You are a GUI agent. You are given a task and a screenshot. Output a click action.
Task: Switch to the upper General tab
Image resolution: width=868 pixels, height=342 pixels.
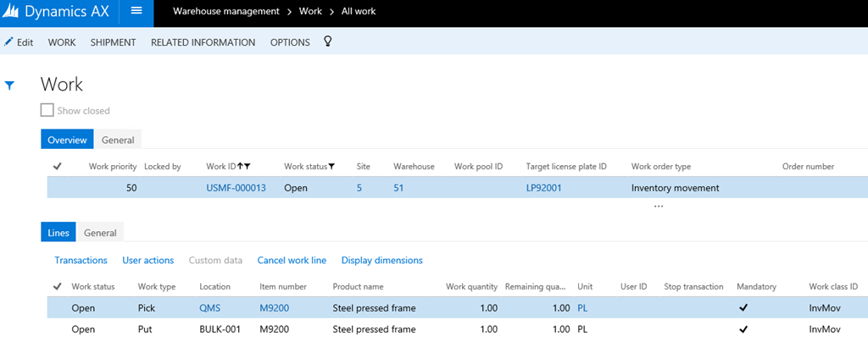coord(117,140)
